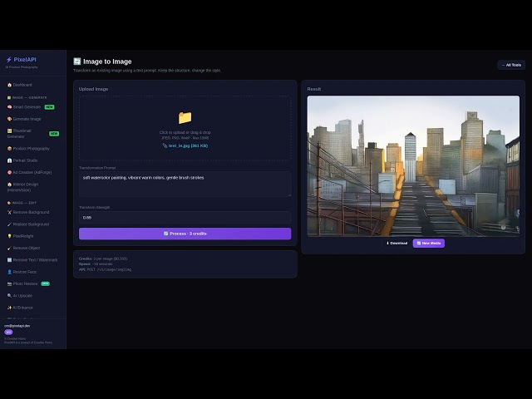
Task: Click the Process 3 credits button
Action: click(185, 234)
